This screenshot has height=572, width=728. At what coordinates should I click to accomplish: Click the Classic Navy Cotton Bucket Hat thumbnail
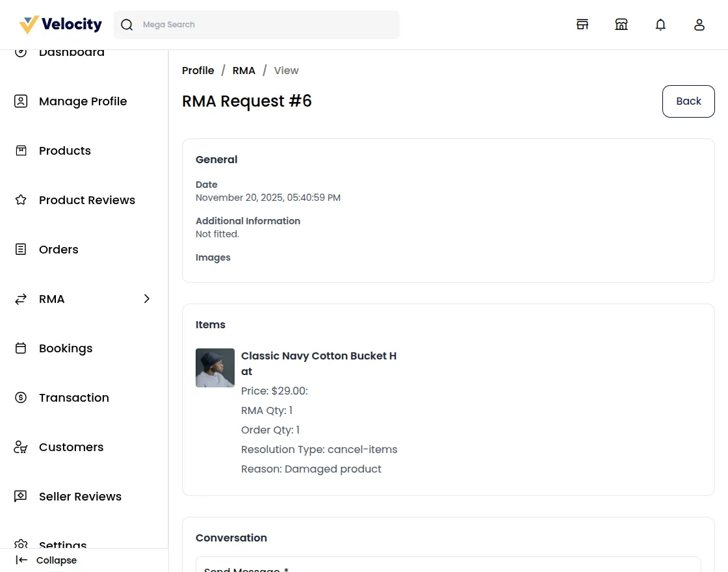tap(215, 367)
